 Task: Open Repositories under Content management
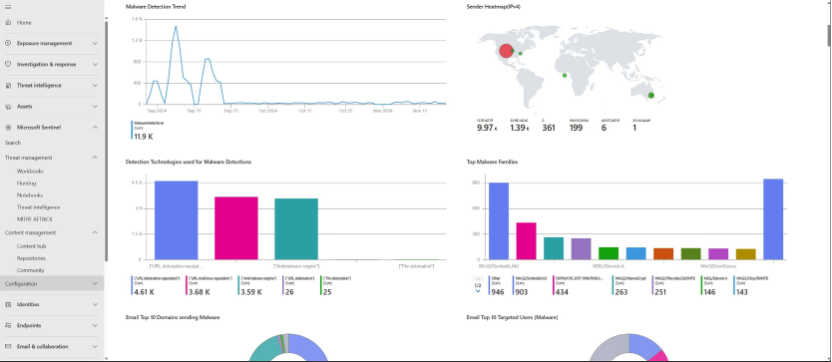point(31,258)
